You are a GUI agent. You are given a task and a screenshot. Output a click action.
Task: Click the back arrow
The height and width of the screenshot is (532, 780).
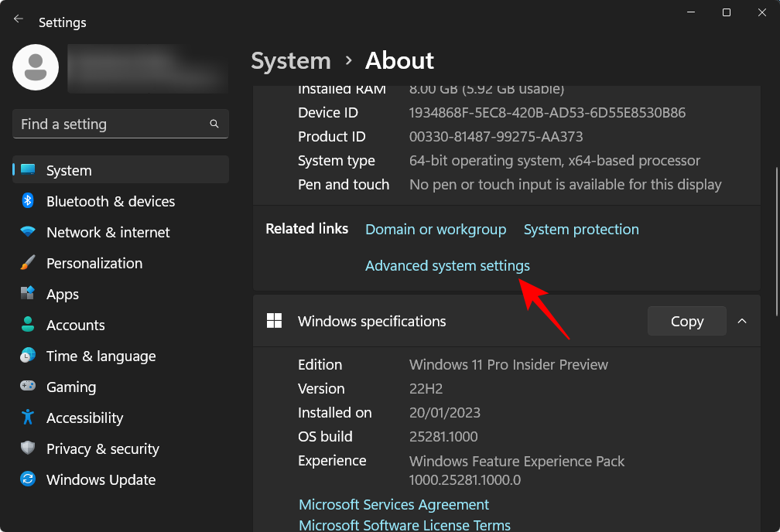click(x=17, y=19)
